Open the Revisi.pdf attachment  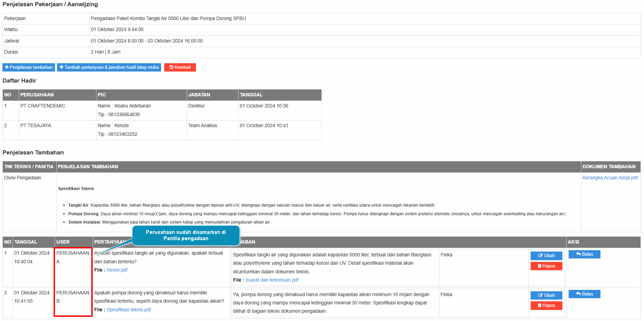(117, 270)
